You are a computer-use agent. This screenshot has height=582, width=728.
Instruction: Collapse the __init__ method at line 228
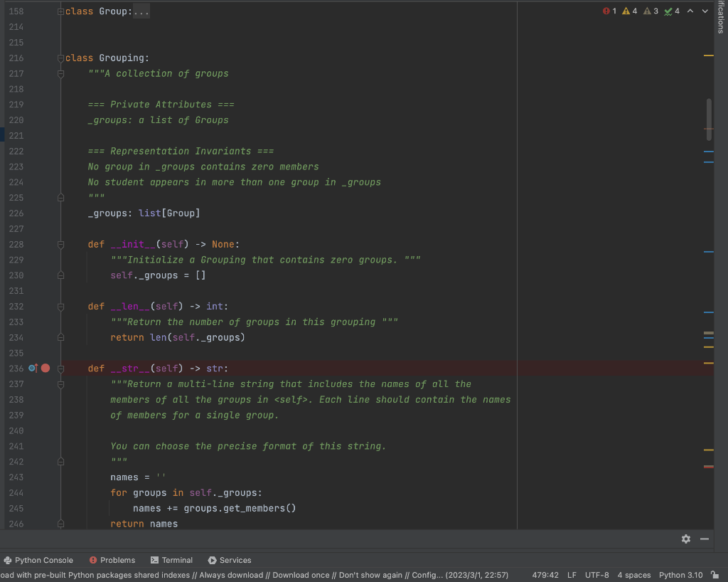(x=60, y=244)
